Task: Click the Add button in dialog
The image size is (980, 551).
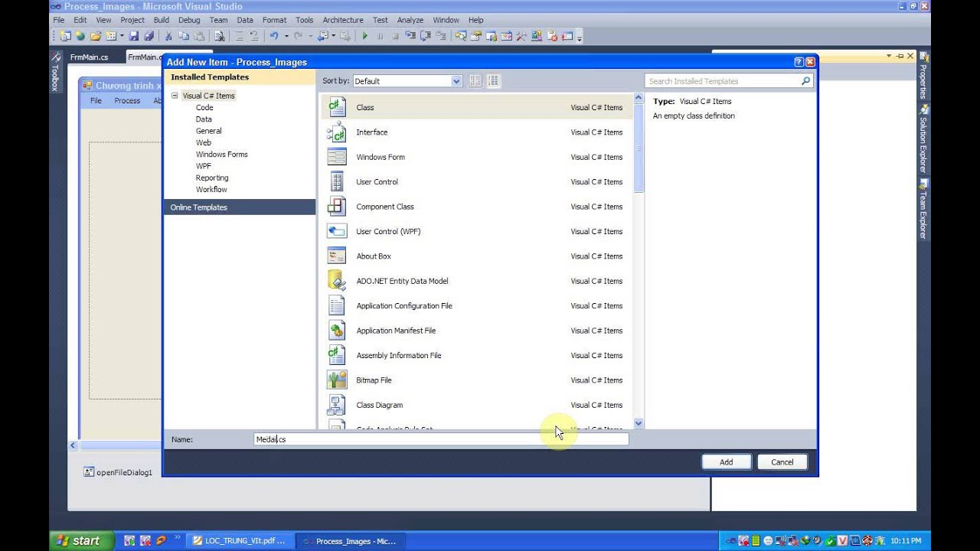Action: [726, 462]
